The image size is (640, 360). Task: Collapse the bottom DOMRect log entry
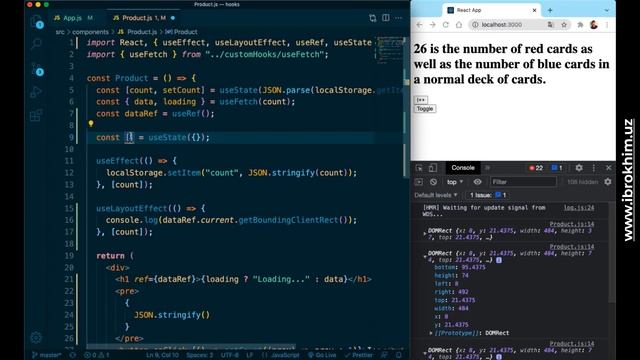[x=425, y=353]
